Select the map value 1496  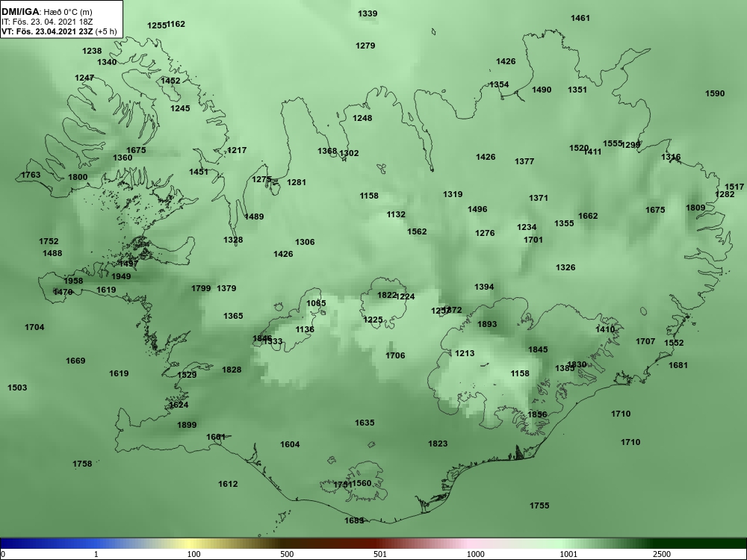pyautogui.click(x=477, y=210)
